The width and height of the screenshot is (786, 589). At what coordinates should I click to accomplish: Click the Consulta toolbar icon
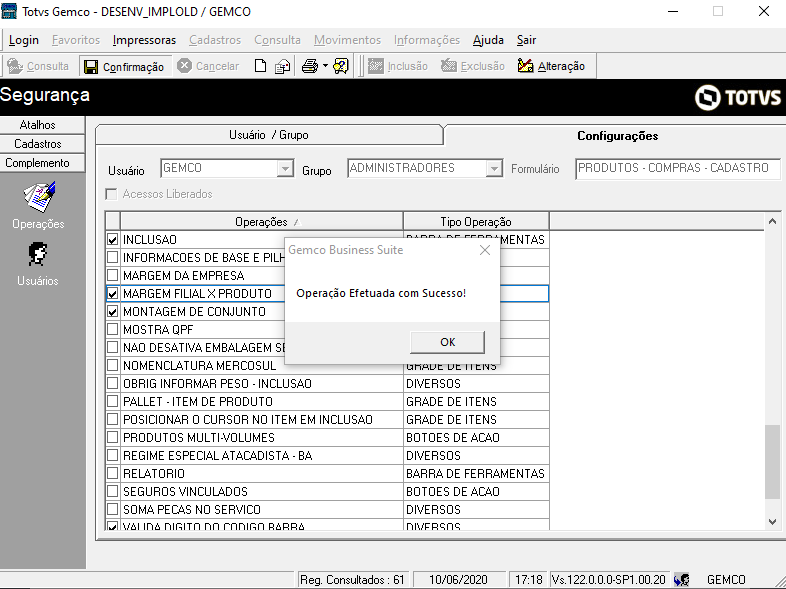(x=15, y=66)
